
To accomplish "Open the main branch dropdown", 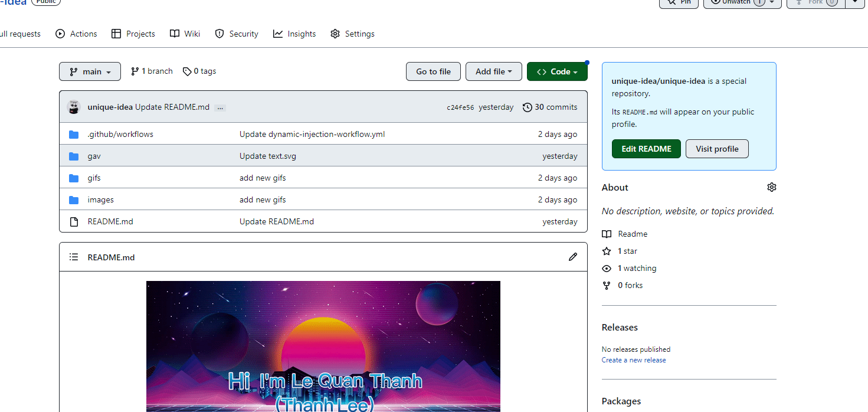I will coord(90,71).
